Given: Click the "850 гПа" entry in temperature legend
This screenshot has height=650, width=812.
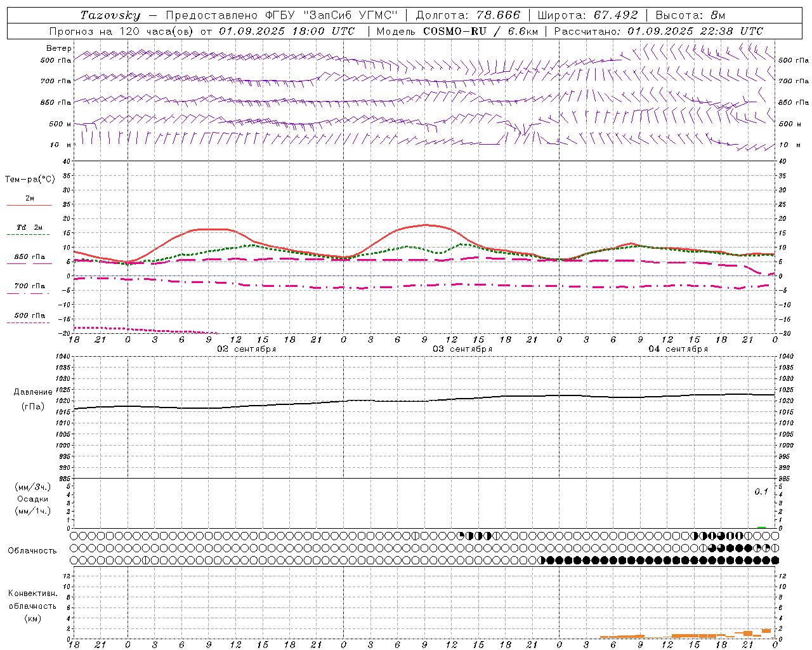Looking at the screenshot, I should pos(29,257).
